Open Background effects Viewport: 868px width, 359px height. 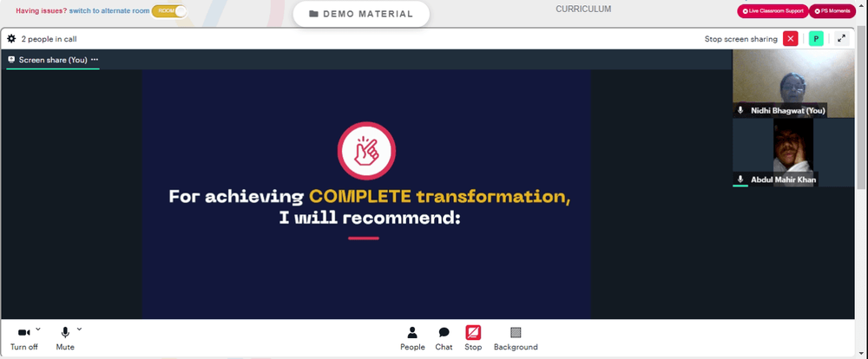(x=516, y=338)
